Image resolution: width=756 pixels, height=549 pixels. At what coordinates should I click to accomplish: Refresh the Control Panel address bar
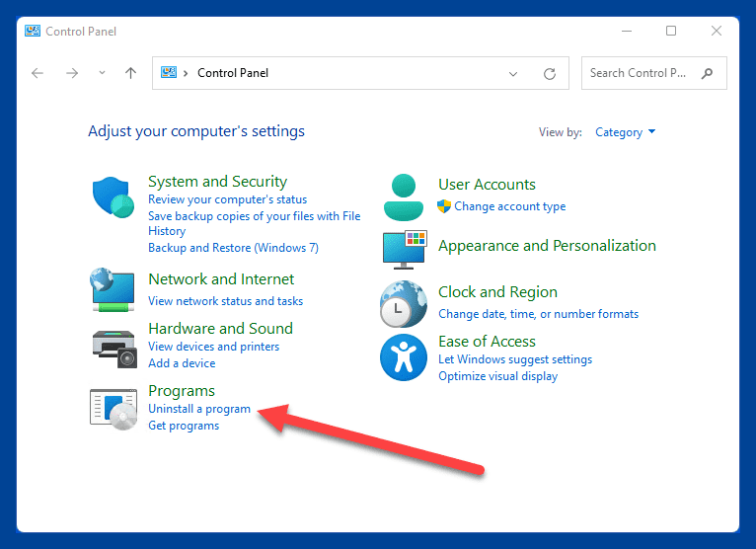(x=550, y=74)
